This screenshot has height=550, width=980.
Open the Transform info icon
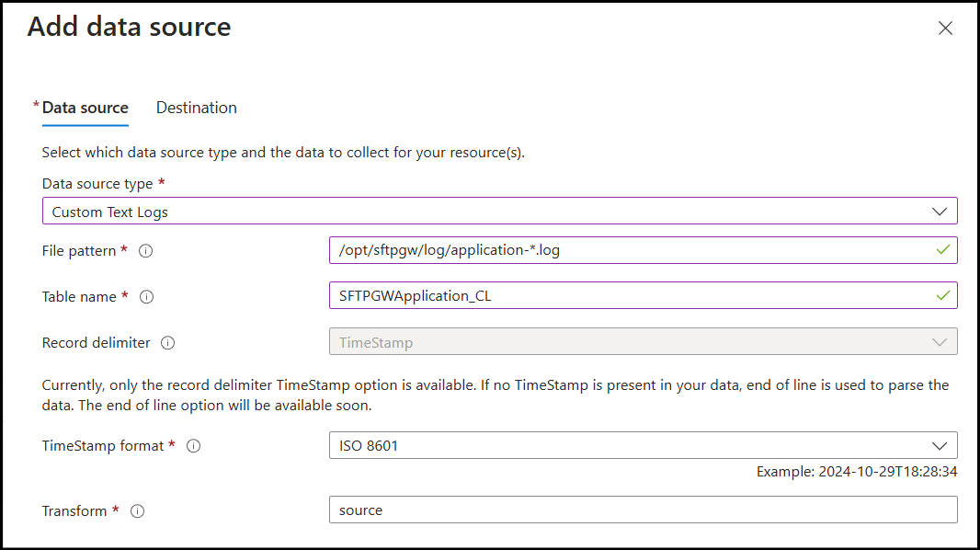point(138,511)
